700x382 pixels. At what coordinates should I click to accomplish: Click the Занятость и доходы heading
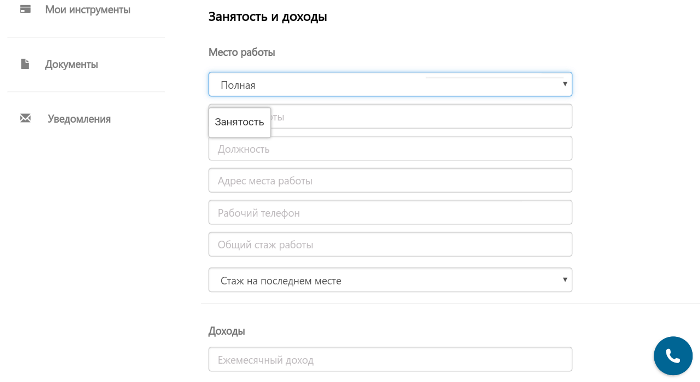point(267,17)
